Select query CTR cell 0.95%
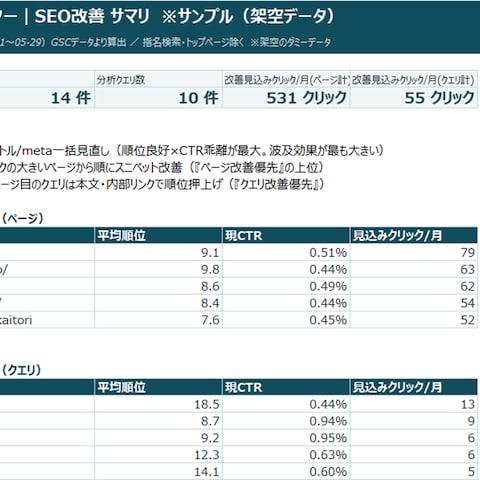 click(286, 438)
